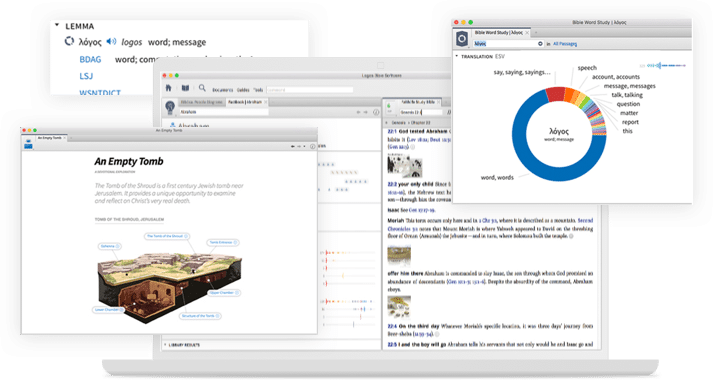Click the 'speech' label on chart
The height and width of the screenshot is (380, 713).
(587, 68)
